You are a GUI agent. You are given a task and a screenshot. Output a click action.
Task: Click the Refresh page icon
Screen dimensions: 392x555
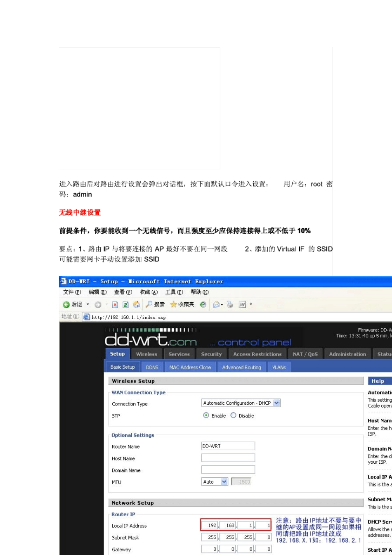pos(126,304)
